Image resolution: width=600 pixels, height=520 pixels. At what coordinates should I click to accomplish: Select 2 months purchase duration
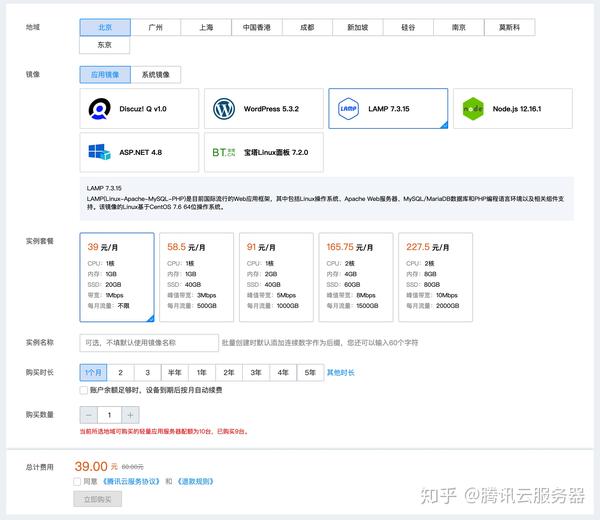tap(121, 372)
